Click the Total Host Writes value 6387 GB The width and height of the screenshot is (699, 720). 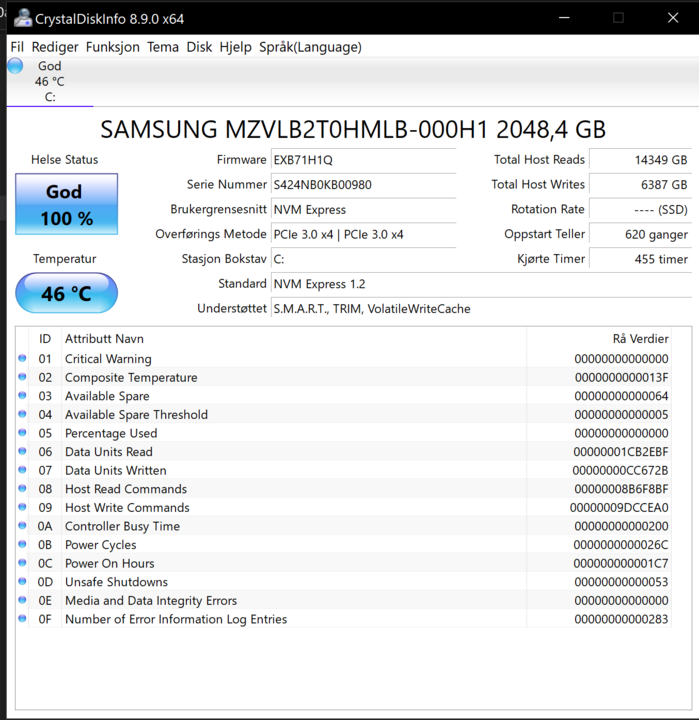pos(640,185)
